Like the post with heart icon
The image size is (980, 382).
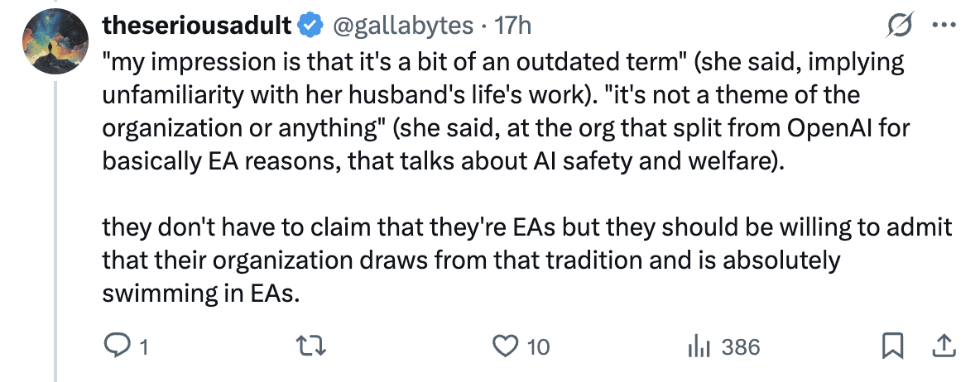[x=506, y=346]
